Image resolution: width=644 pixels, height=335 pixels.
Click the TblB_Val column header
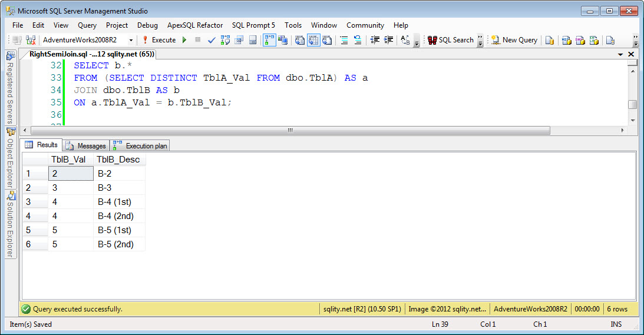coord(71,160)
